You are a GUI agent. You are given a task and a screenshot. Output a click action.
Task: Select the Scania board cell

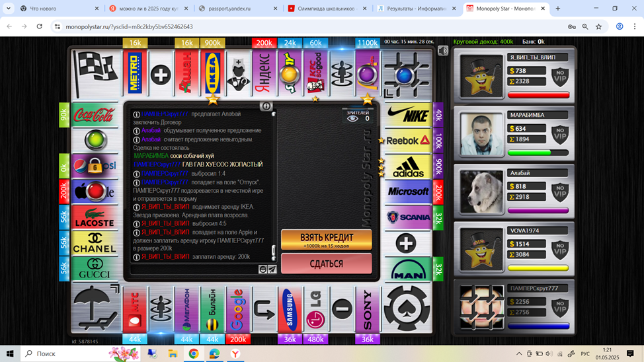pyautogui.click(x=408, y=217)
